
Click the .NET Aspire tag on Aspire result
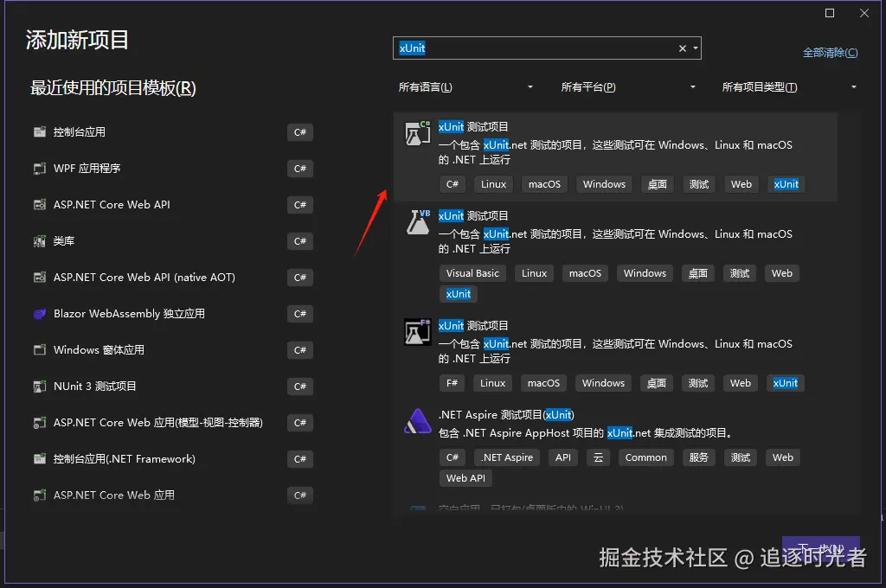pyautogui.click(x=507, y=457)
